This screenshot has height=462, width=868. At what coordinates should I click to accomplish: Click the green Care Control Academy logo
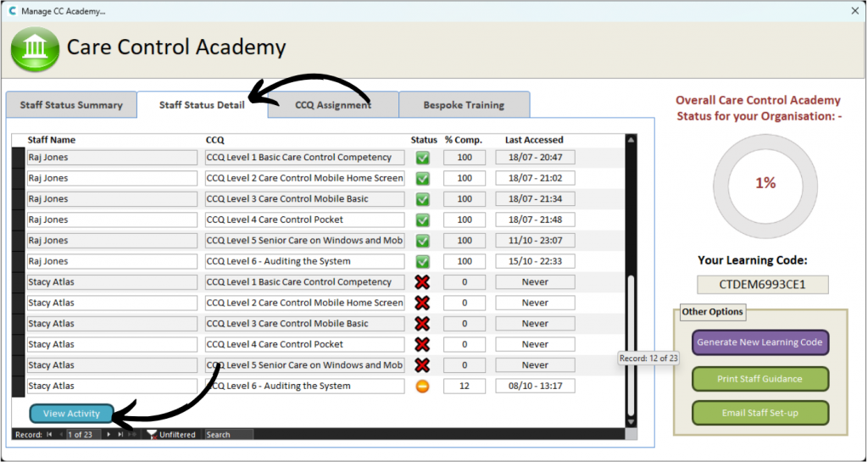(x=35, y=48)
